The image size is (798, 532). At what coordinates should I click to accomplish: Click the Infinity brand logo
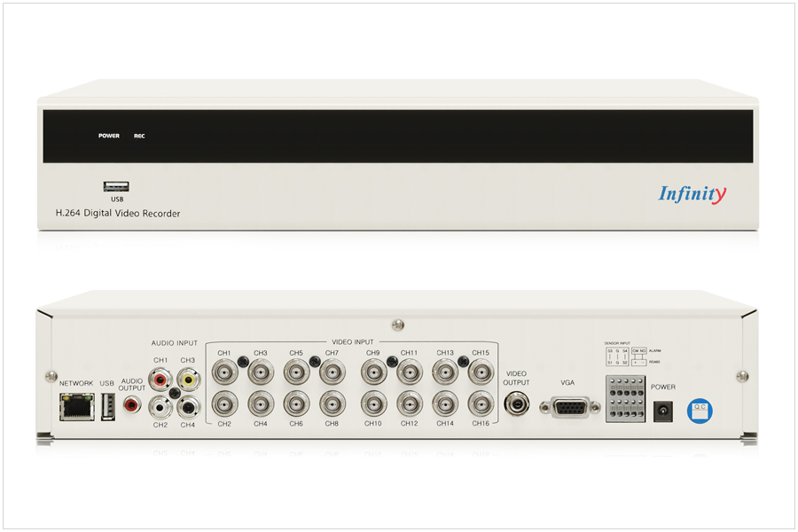[692, 193]
